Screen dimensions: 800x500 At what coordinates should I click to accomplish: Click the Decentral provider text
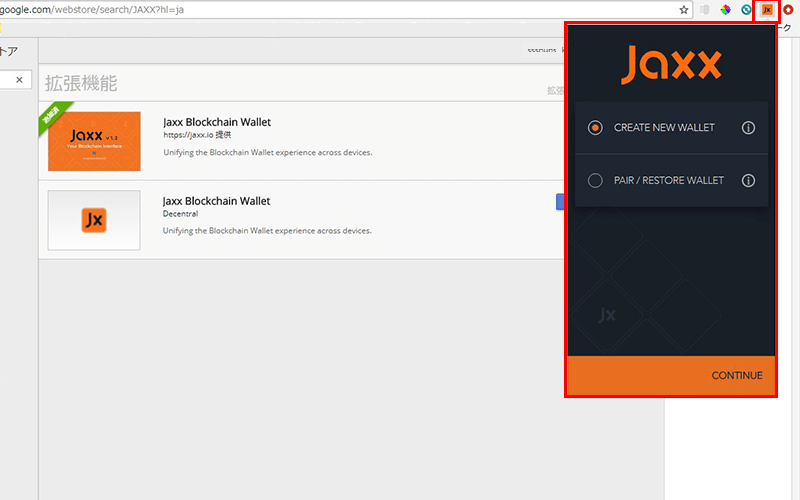coord(180,214)
